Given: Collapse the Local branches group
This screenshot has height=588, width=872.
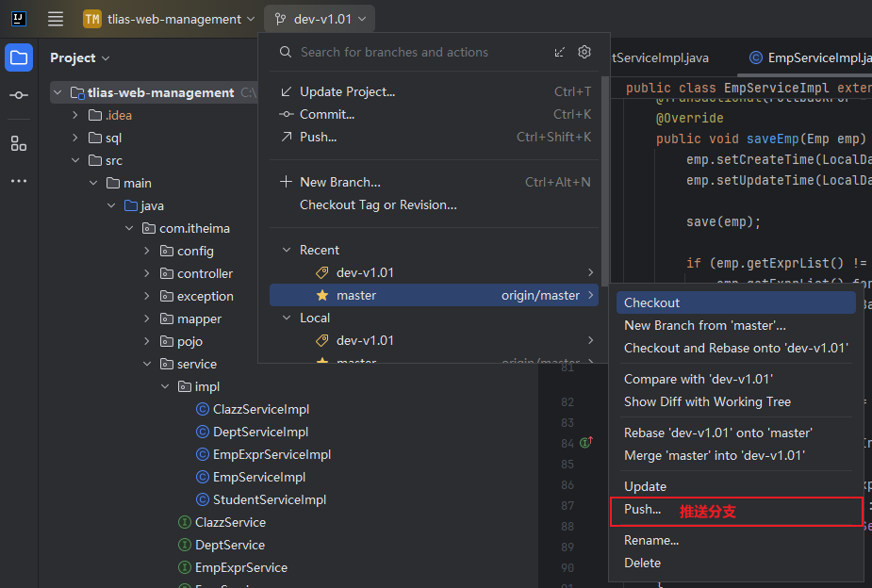Looking at the screenshot, I should pyautogui.click(x=287, y=318).
